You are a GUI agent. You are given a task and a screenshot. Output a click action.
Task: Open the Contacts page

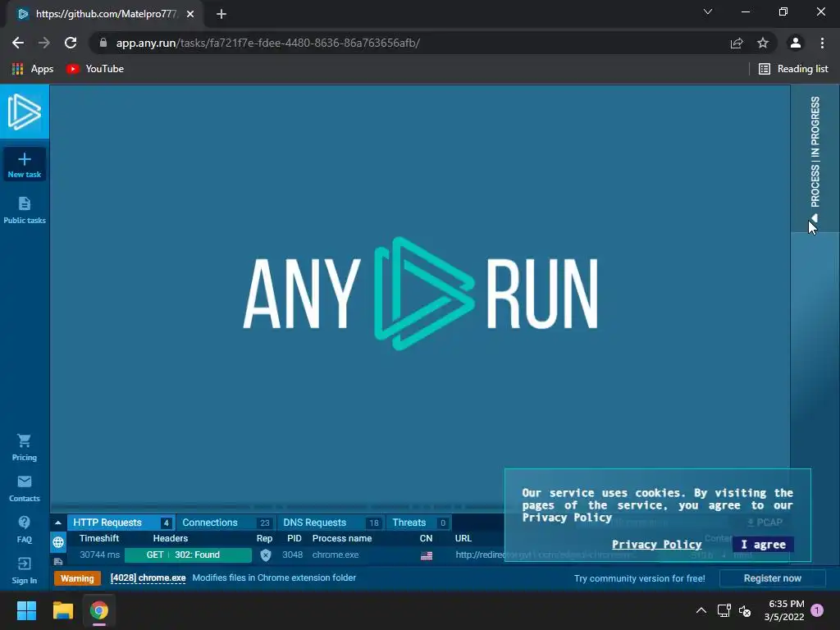pos(24,489)
